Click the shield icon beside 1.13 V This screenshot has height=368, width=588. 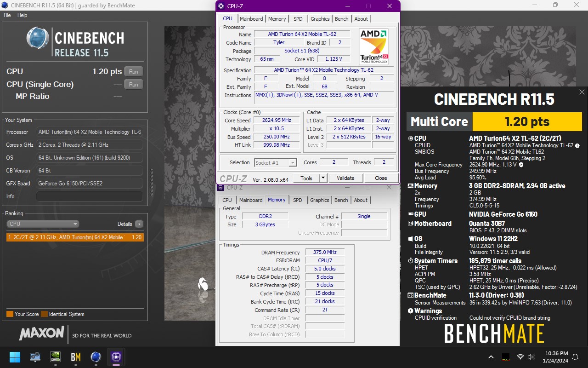tap(521, 165)
